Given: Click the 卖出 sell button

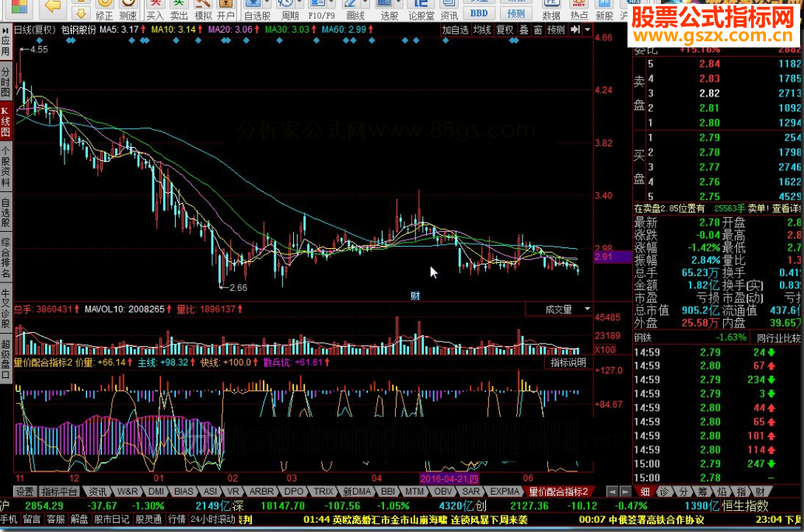Looking at the screenshot, I should tap(178, 11).
